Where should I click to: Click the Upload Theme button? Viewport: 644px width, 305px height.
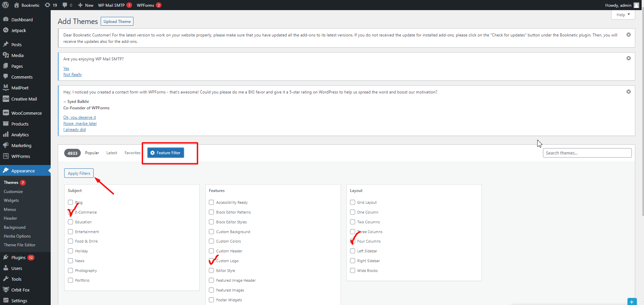(x=117, y=21)
